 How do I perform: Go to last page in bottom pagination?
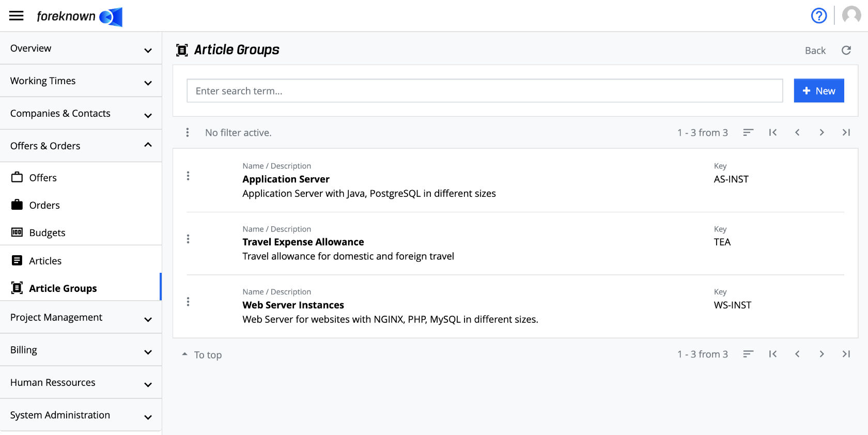coord(846,354)
